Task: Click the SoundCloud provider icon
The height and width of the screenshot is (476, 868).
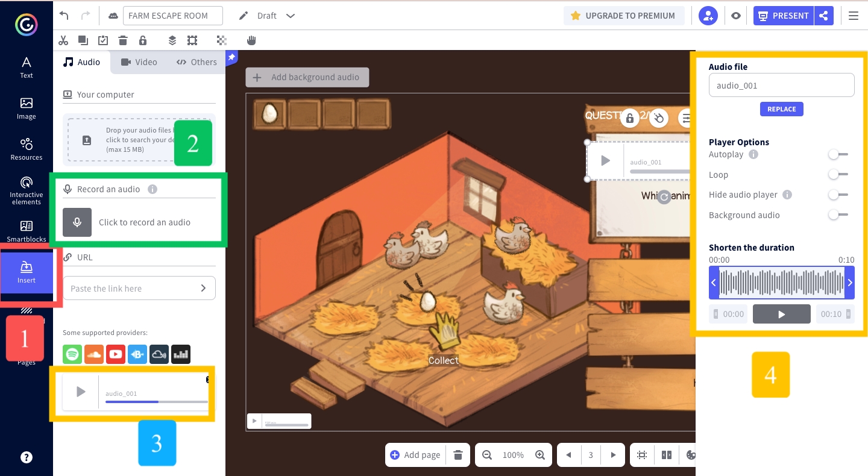Action: (x=94, y=354)
